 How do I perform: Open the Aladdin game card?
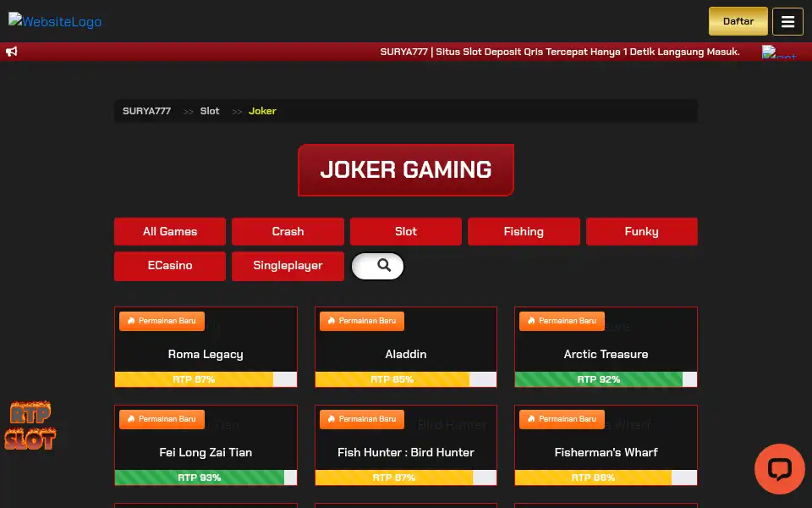406,347
